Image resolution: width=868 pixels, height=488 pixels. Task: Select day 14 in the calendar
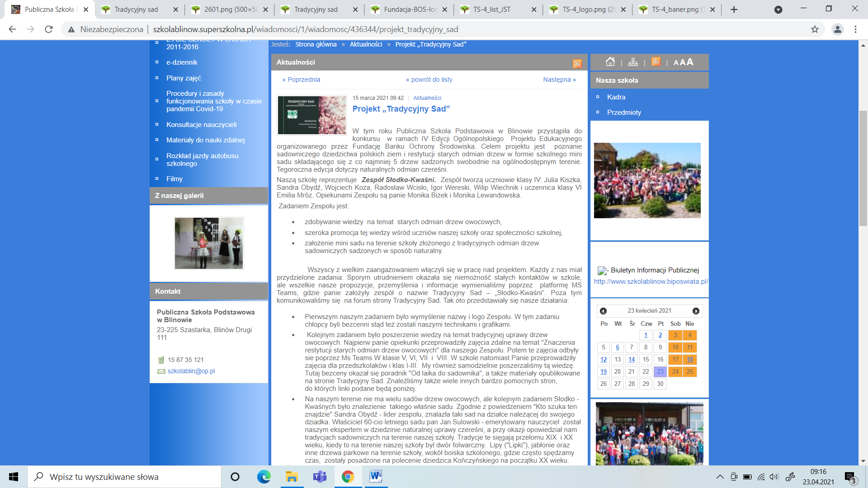(632, 360)
